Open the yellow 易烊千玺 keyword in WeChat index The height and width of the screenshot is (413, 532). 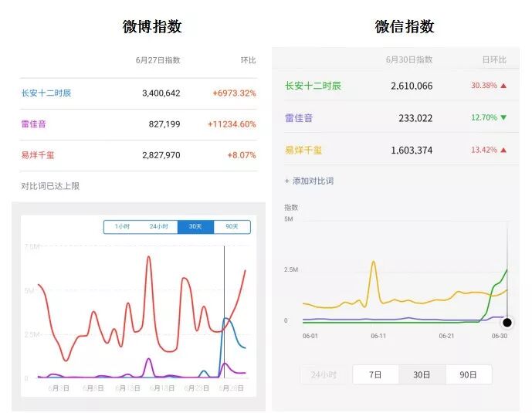point(303,151)
